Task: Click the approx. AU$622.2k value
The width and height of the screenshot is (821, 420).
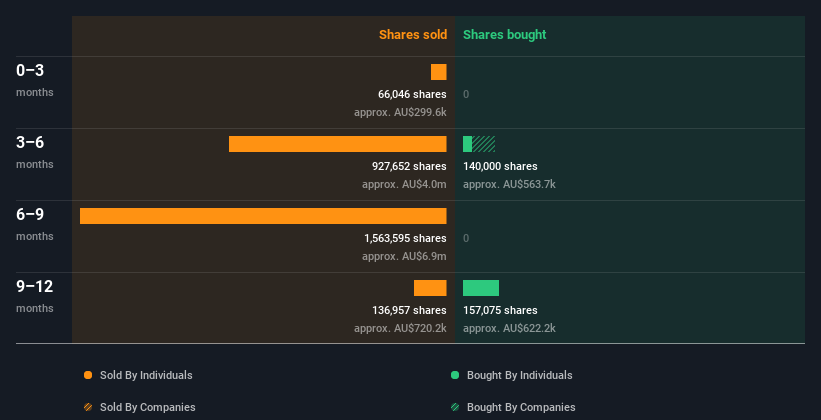Action: [509, 328]
